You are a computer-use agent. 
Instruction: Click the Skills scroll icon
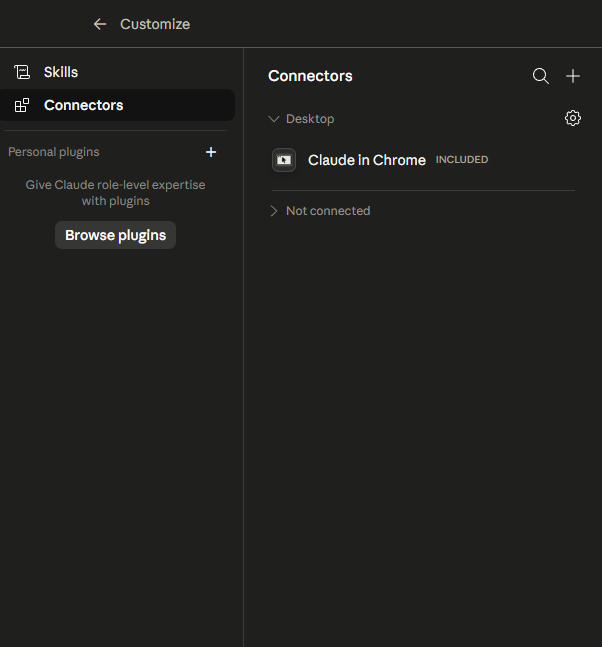click(x=22, y=72)
